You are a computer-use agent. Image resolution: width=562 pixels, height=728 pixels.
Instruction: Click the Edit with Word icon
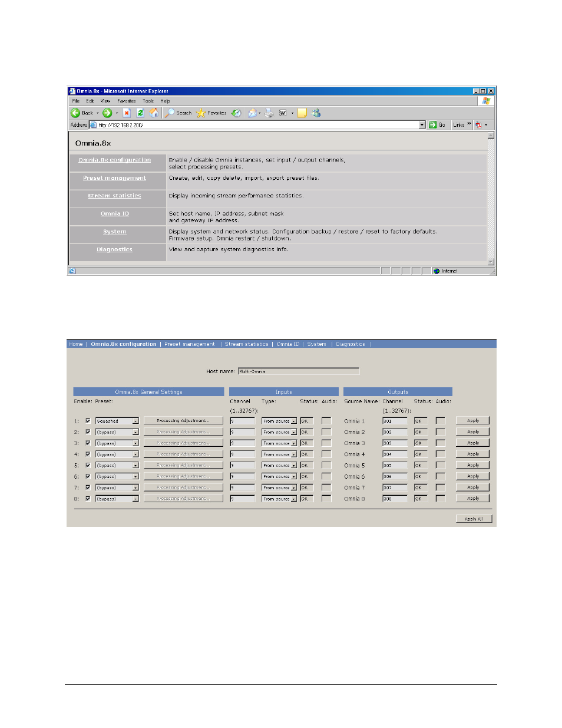click(x=283, y=113)
